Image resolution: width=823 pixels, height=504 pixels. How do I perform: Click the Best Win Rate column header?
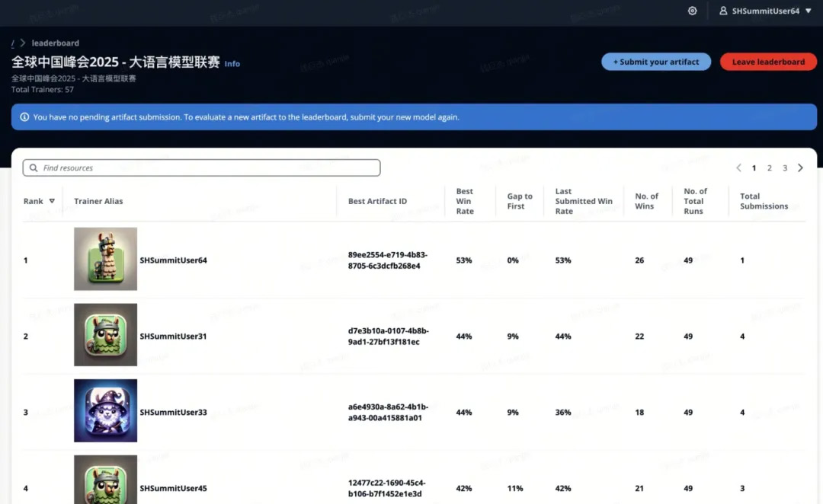pos(464,201)
